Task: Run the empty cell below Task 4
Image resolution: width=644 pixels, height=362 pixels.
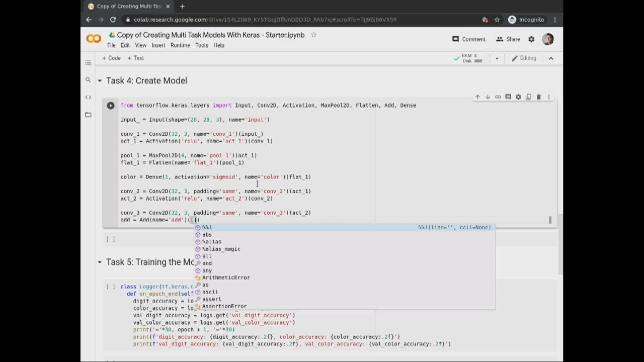Action: (x=111, y=239)
